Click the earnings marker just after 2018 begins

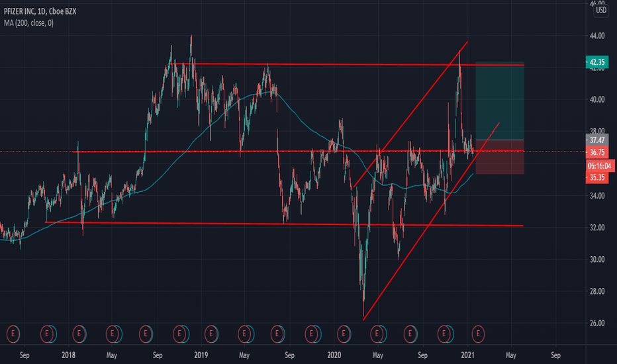(x=79, y=334)
